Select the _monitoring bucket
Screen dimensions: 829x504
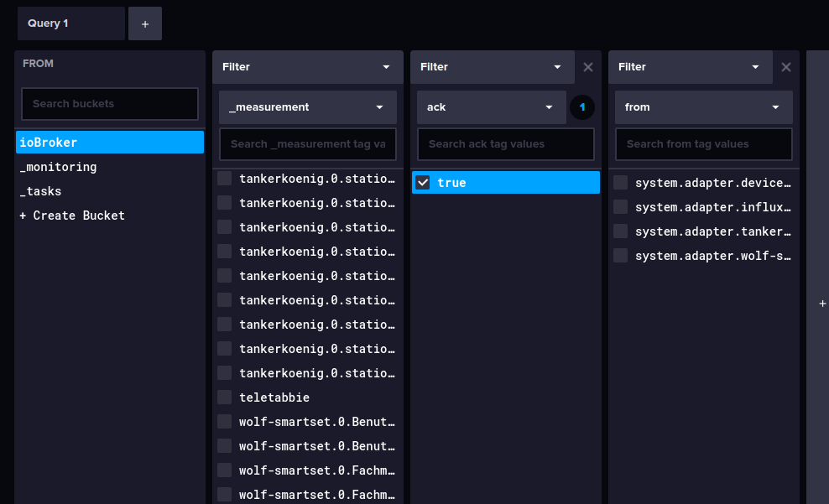110,167
